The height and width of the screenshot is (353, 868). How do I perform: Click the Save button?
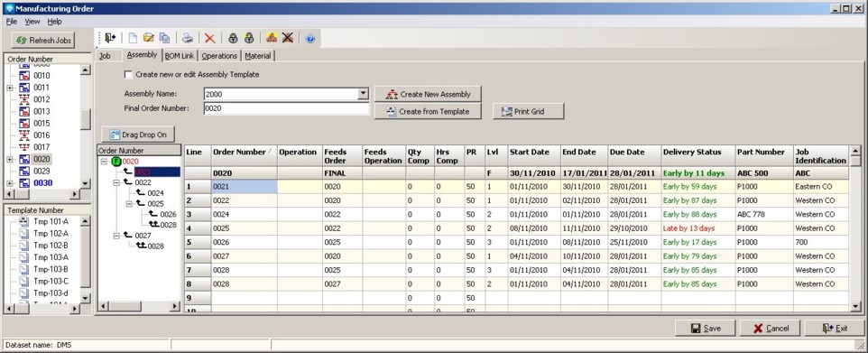(706, 328)
